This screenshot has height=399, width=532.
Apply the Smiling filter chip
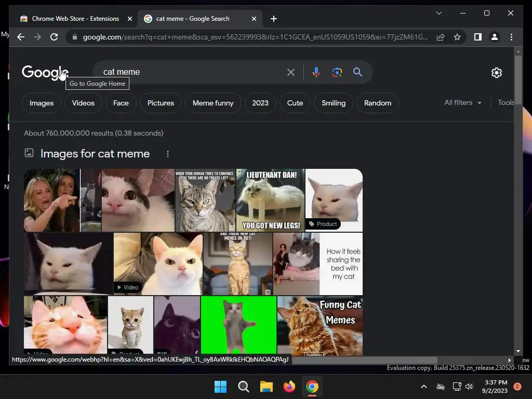[334, 103]
